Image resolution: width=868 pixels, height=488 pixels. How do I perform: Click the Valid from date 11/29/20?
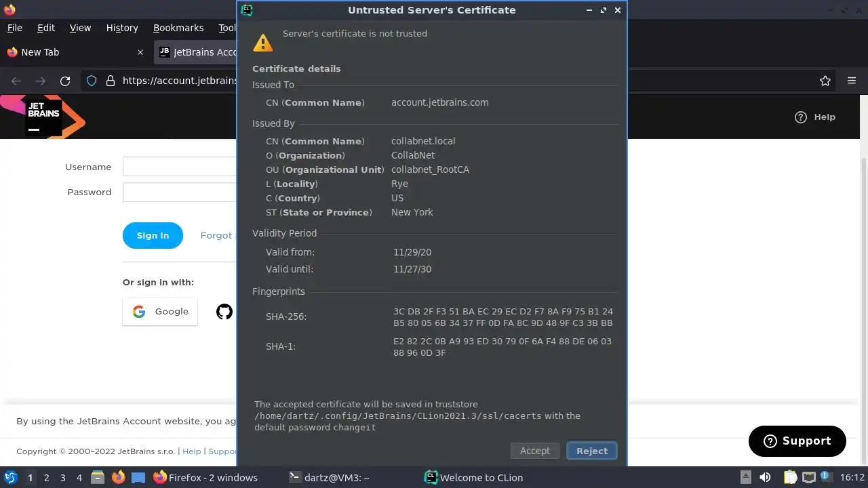[412, 252]
